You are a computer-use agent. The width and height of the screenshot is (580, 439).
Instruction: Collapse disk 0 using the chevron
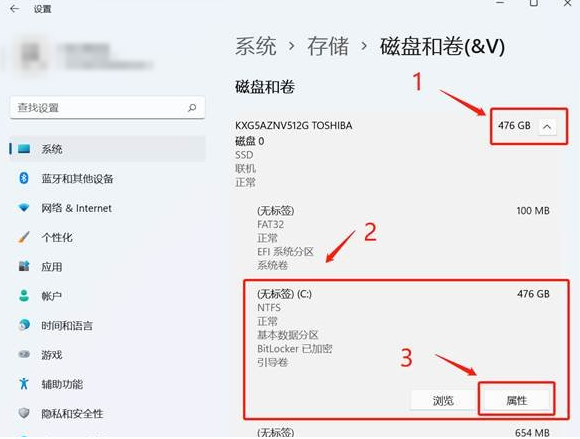547,127
